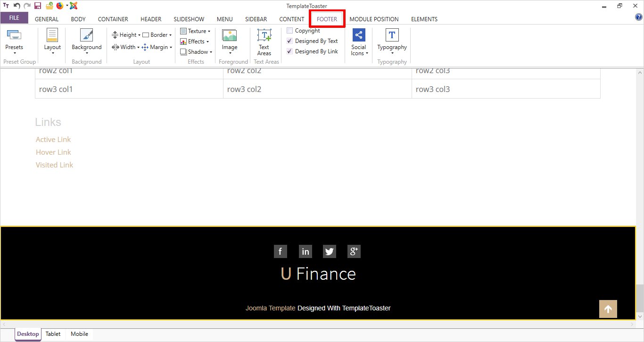Uncheck the Designed By Link checkbox
This screenshot has width=644, height=342.
(290, 51)
